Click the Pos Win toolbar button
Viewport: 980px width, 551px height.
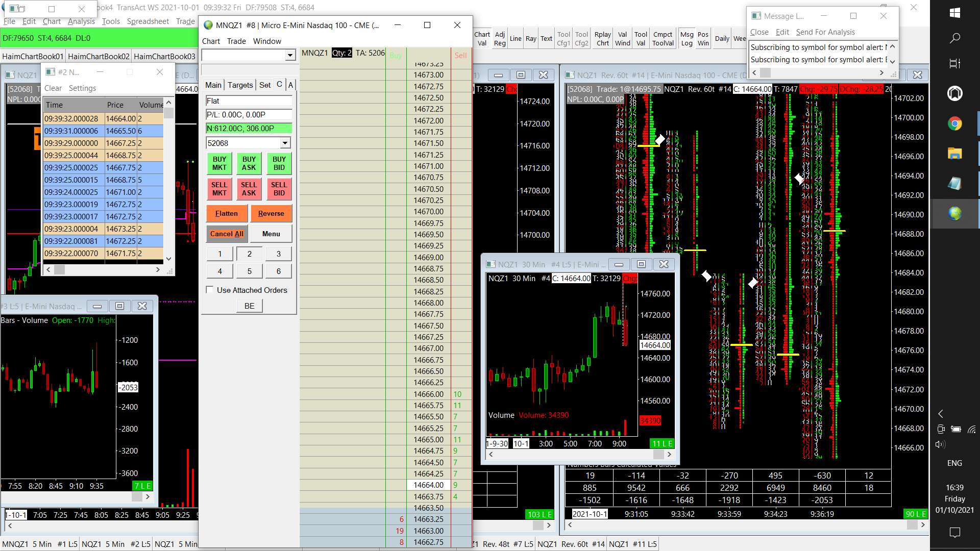click(703, 39)
